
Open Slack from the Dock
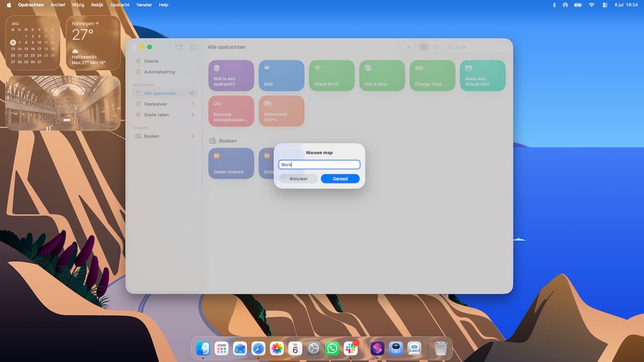(350, 349)
